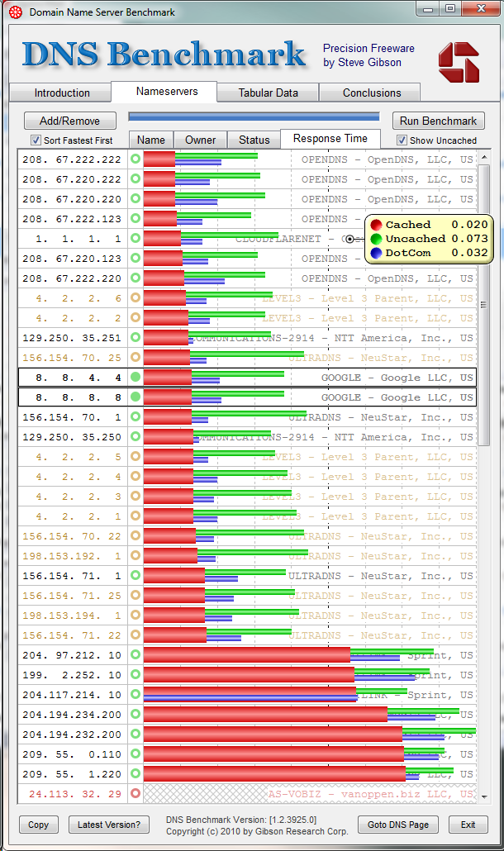This screenshot has width=504, height=851.
Task: Click the Goto DNS Page button
Action: pyautogui.click(x=398, y=825)
